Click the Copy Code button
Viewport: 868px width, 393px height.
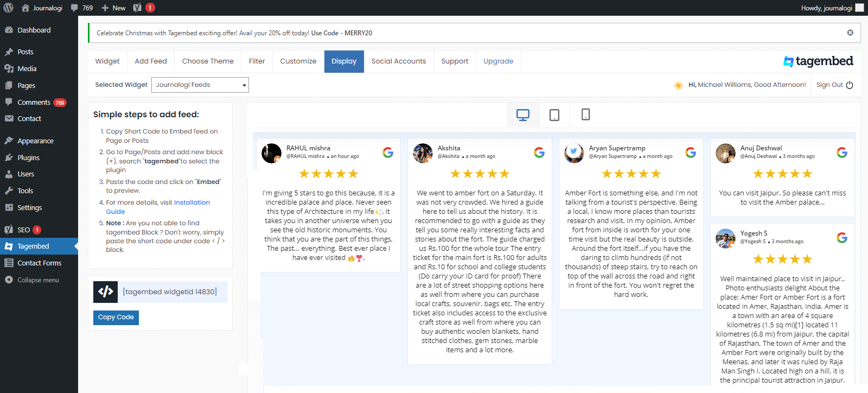[116, 318]
